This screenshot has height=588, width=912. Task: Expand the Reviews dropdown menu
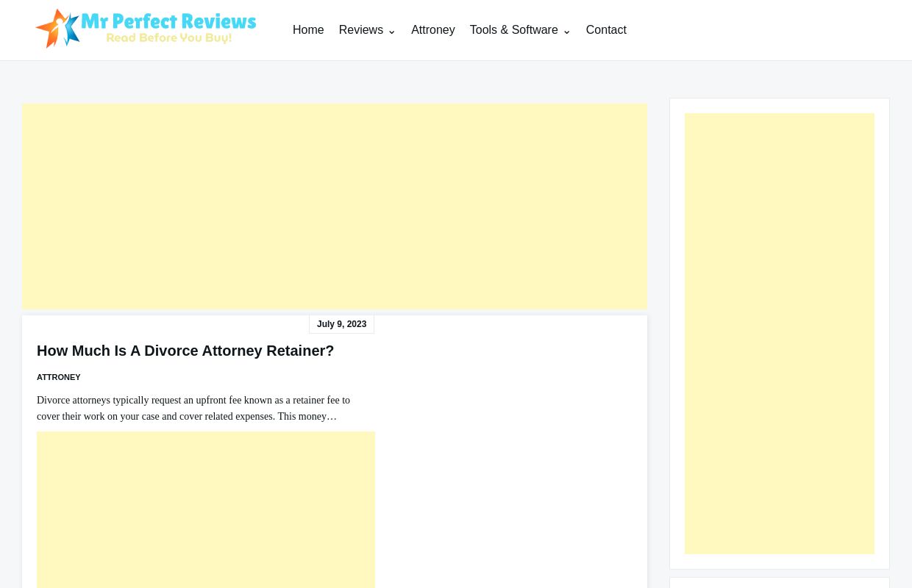pos(360,30)
